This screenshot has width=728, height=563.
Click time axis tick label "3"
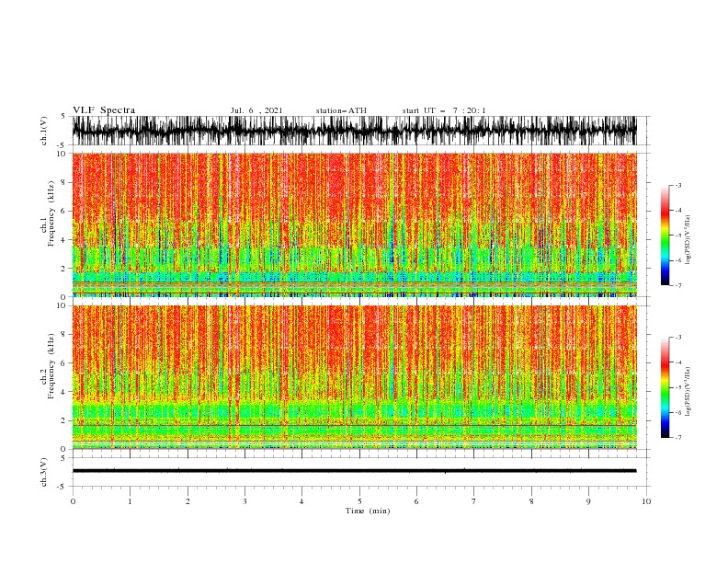tap(245, 501)
